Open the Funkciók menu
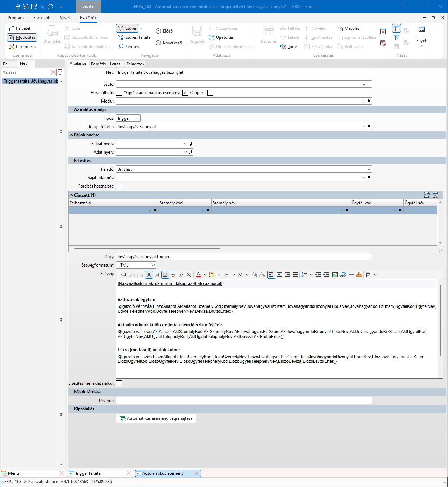The height and width of the screenshot is (487, 448). (x=42, y=18)
